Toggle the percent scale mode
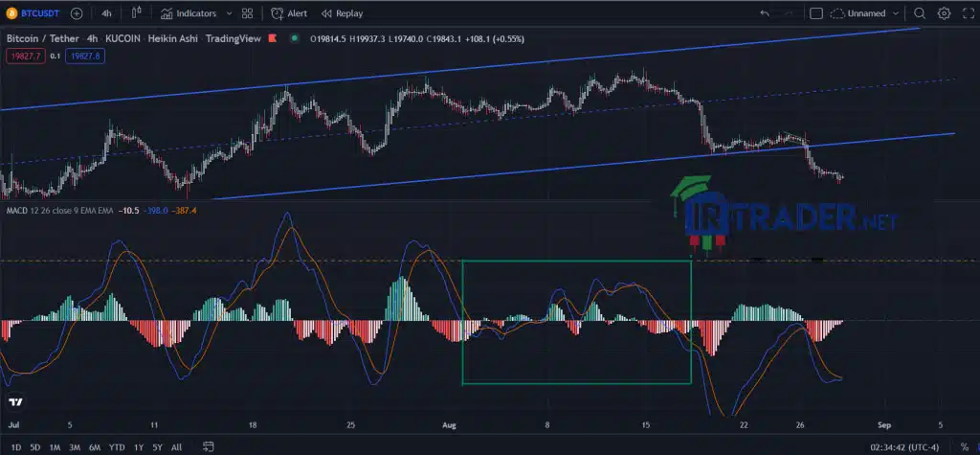The height and width of the screenshot is (455, 980). 965,447
